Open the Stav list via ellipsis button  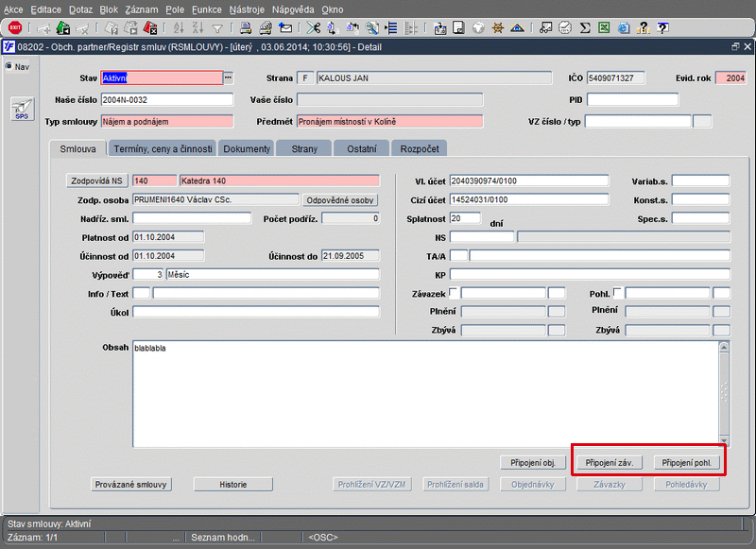tap(227, 77)
